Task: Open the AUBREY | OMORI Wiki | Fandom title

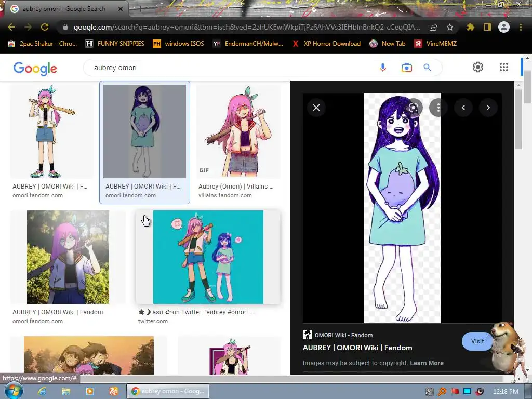Action: point(357,348)
